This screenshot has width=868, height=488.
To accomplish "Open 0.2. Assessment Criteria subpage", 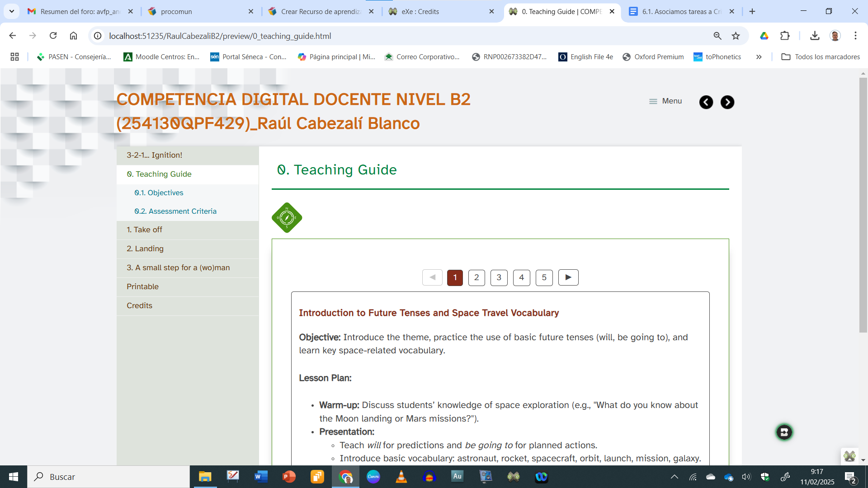I will point(188,211).
